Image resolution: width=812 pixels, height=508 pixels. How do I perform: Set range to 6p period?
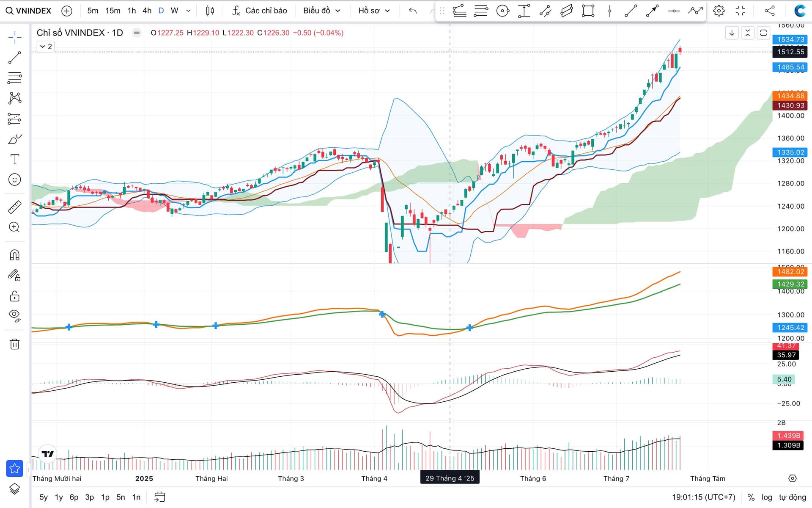click(x=74, y=497)
